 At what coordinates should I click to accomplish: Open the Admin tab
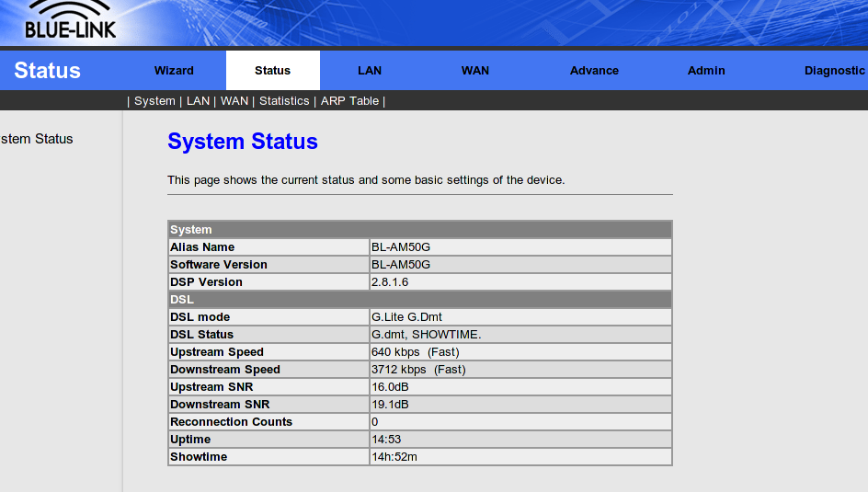click(x=706, y=70)
